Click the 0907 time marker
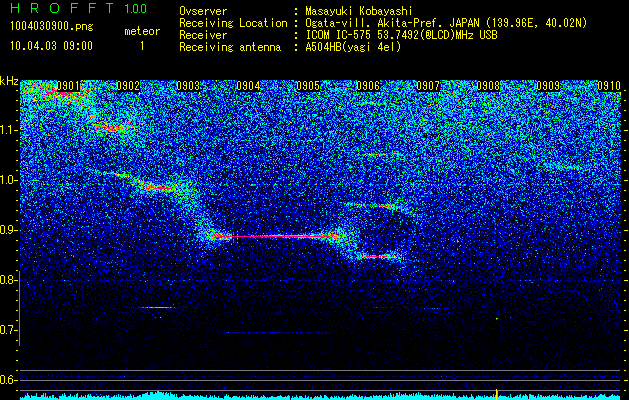 428,86
